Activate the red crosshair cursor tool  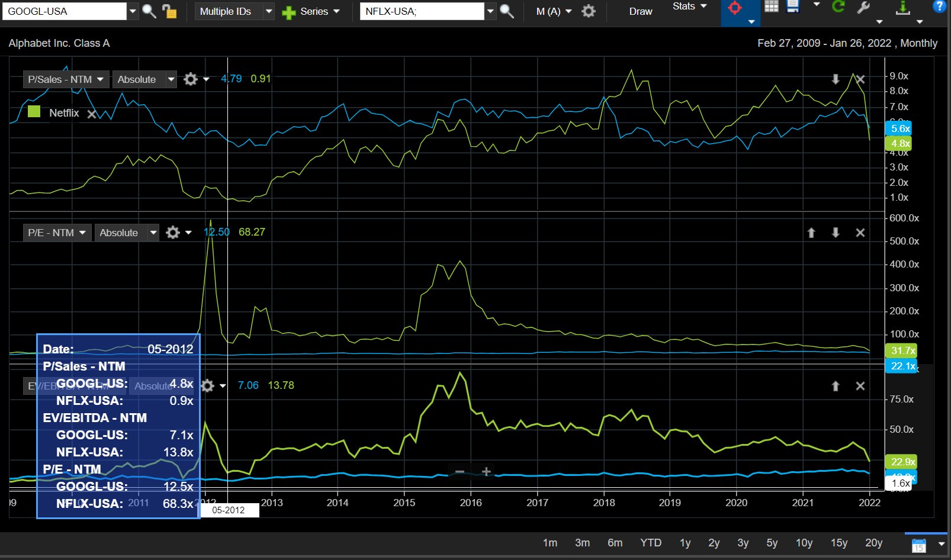[735, 8]
